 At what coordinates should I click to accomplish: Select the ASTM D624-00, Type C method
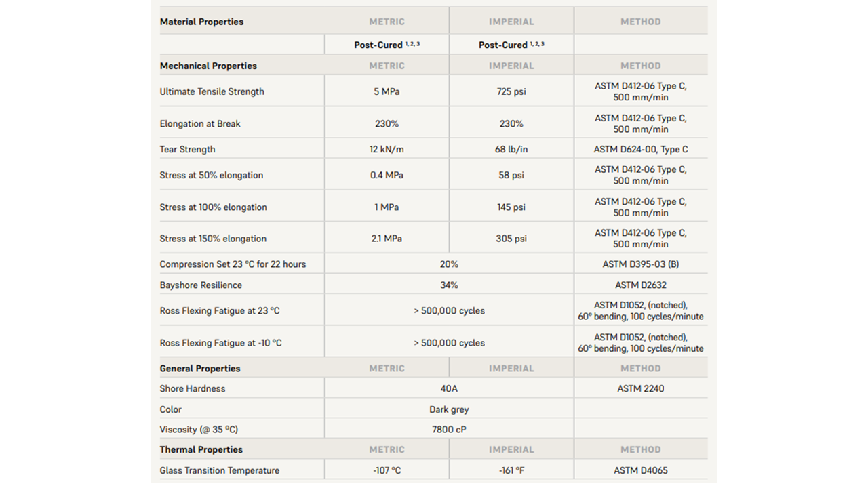[640, 149]
